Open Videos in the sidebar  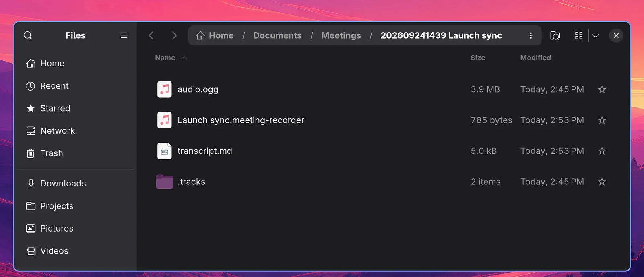click(x=76, y=251)
